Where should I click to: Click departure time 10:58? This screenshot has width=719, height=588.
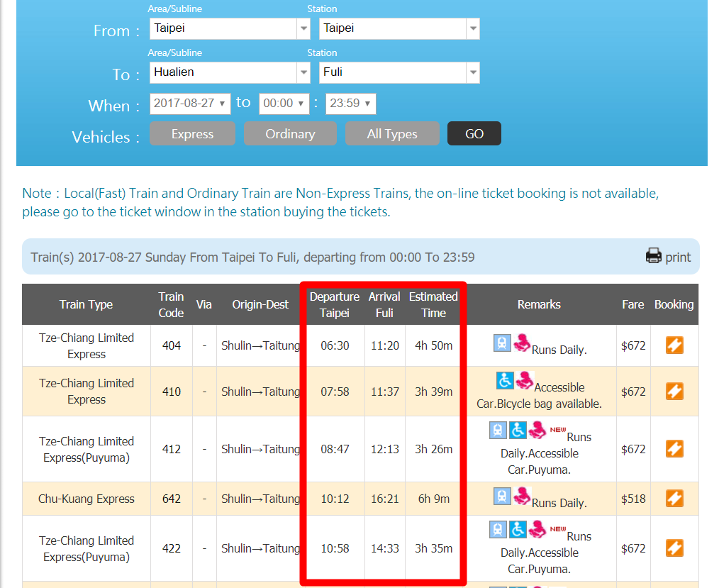[335, 548]
